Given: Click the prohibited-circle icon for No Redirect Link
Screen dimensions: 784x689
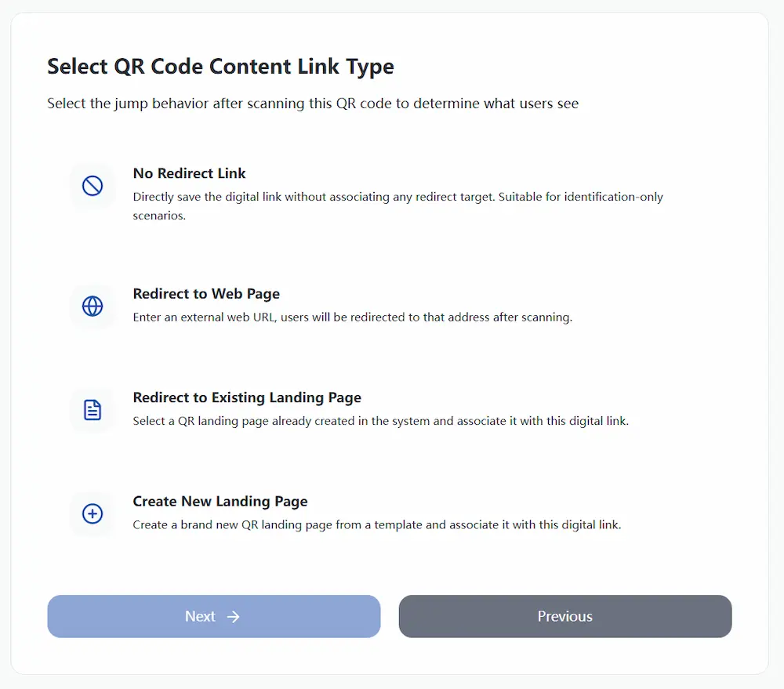Looking at the screenshot, I should click(93, 186).
